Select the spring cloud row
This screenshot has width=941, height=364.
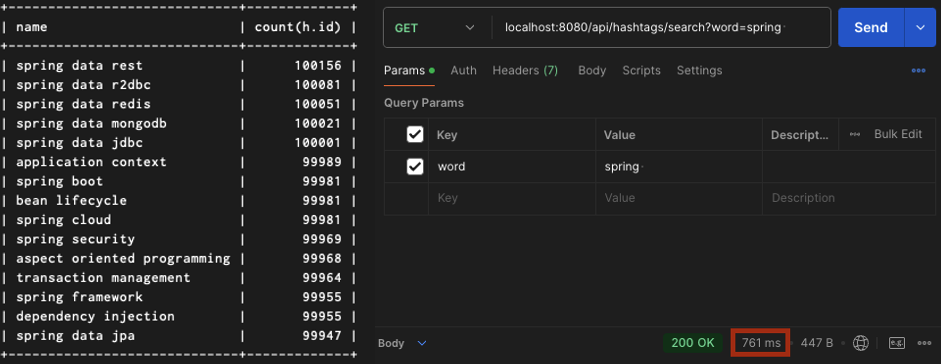[179, 219]
